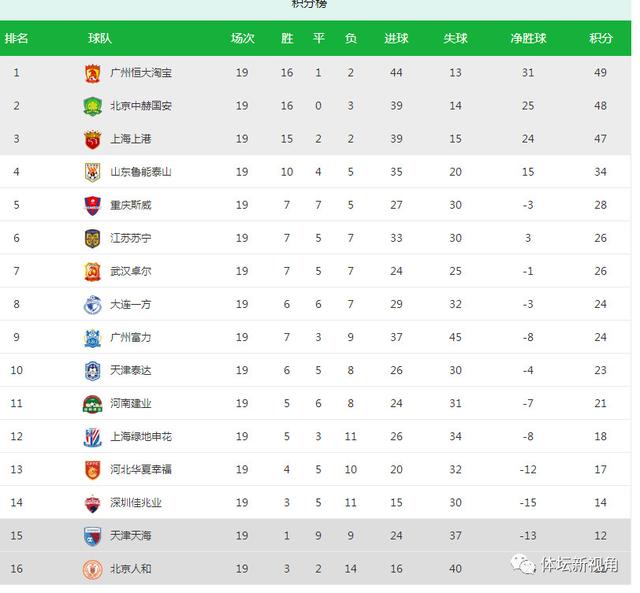The height and width of the screenshot is (593, 640).
Task: Click the Shanghai SIPG team logo
Action: coord(92,139)
